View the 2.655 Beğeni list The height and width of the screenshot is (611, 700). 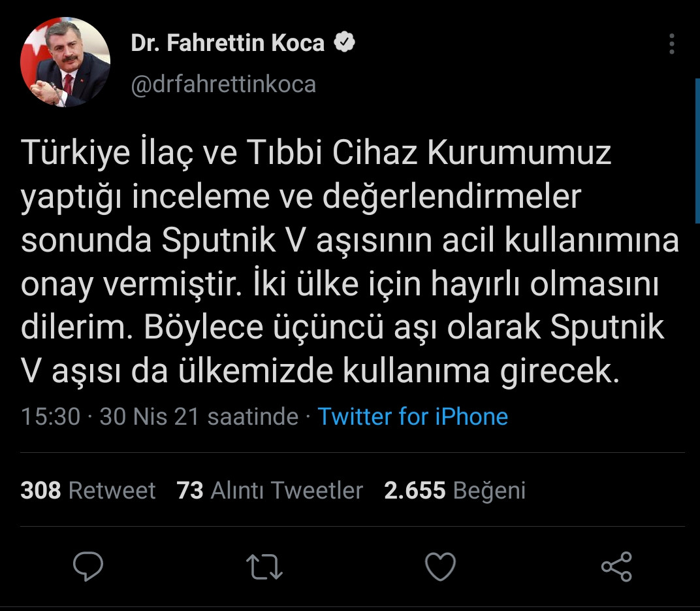tap(455, 490)
